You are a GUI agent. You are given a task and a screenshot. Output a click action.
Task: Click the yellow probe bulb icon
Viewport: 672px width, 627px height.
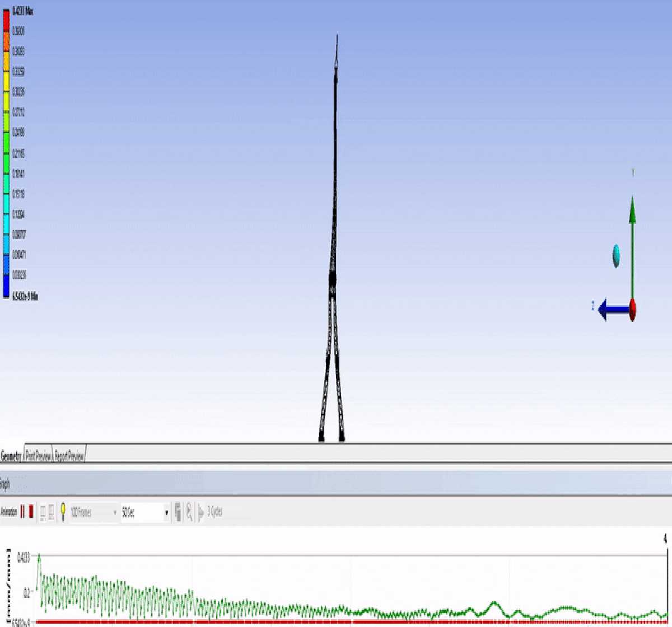63,512
